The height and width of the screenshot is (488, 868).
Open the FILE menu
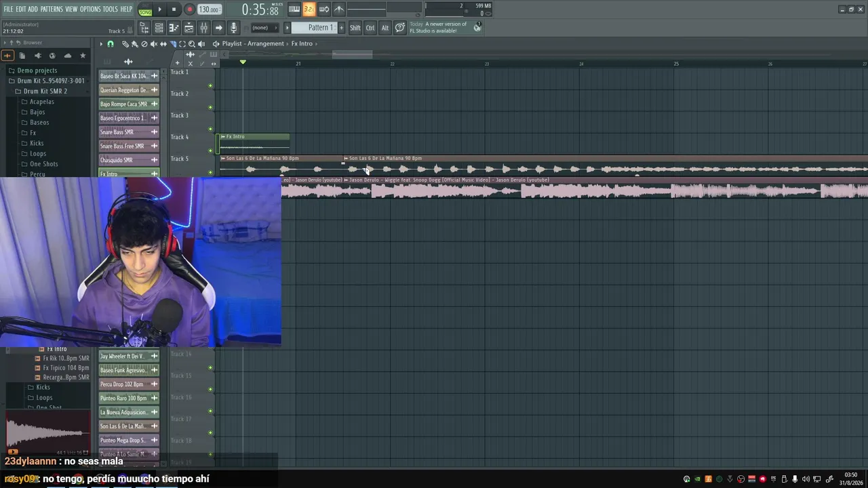[x=8, y=9]
